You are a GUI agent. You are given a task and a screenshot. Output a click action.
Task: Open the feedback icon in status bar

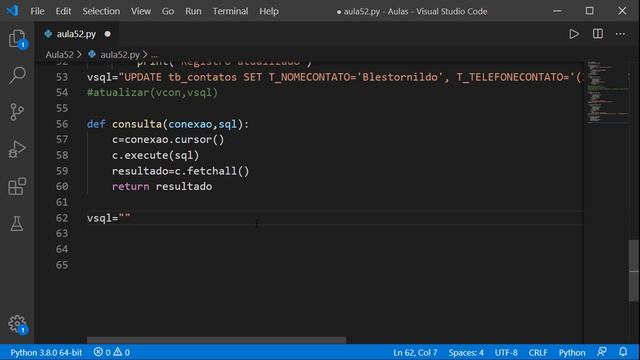coord(602,352)
